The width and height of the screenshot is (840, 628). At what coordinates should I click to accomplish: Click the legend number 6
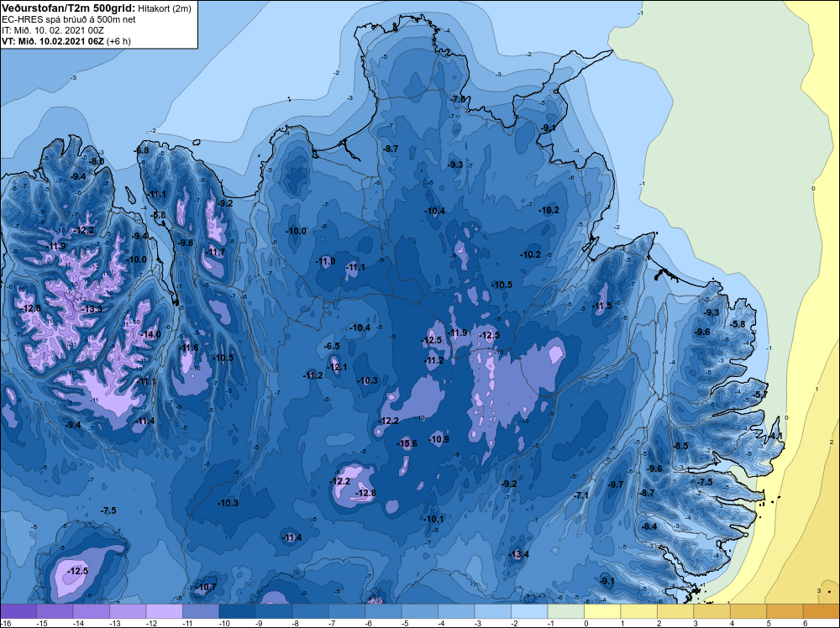point(806,623)
